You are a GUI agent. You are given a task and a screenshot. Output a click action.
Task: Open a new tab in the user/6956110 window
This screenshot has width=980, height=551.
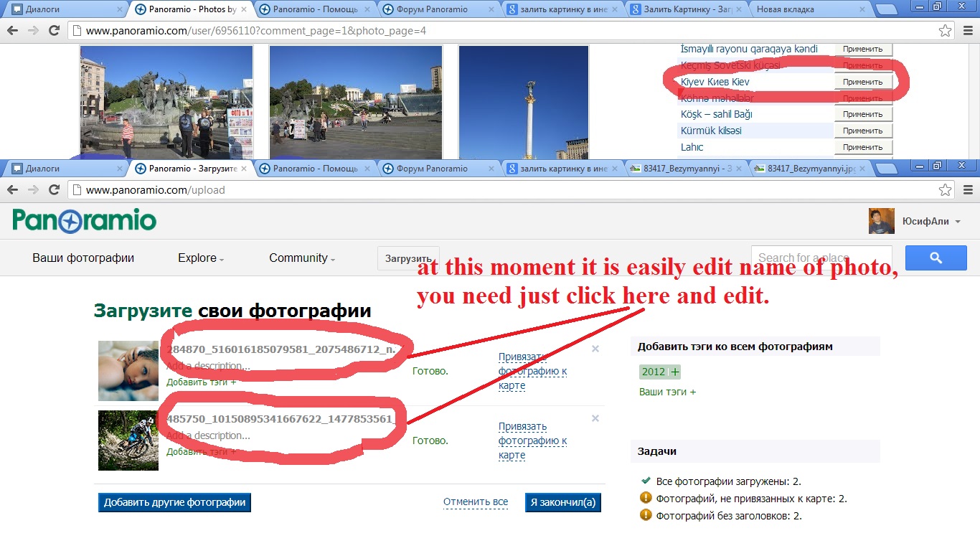click(887, 9)
